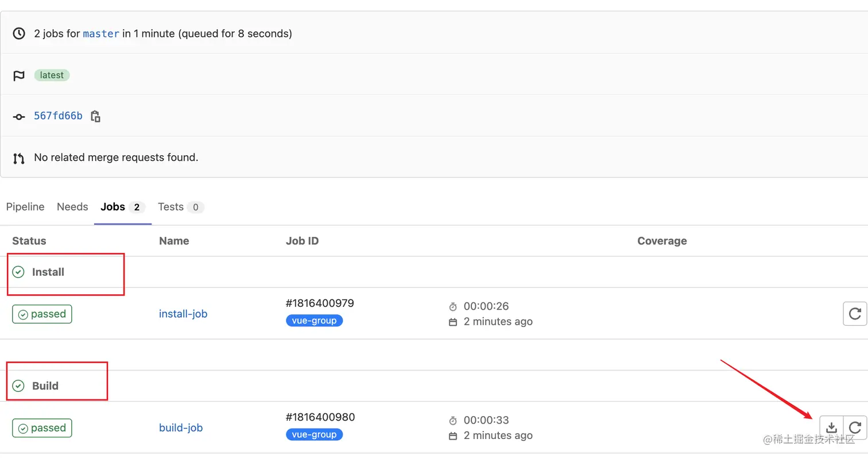868x458 pixels.
Task: Click the Build stage passed status icon
Action: [x=18, y=386]
